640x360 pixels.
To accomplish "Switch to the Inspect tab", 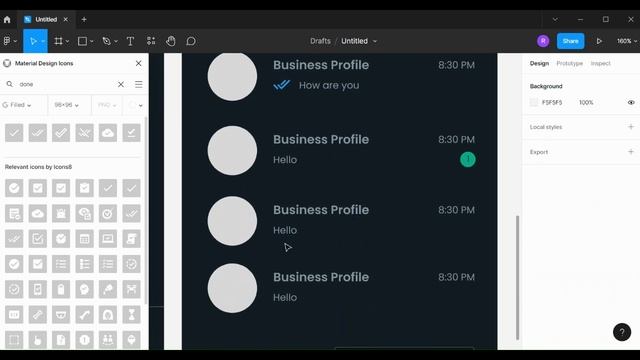I will [x=600, y=63].
